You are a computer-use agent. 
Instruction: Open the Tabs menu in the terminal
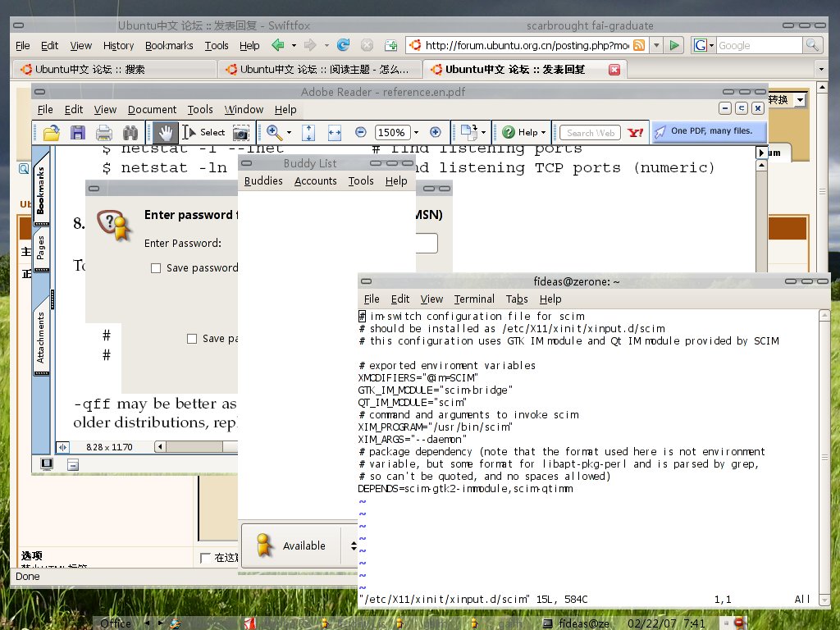tap(517, 299)
